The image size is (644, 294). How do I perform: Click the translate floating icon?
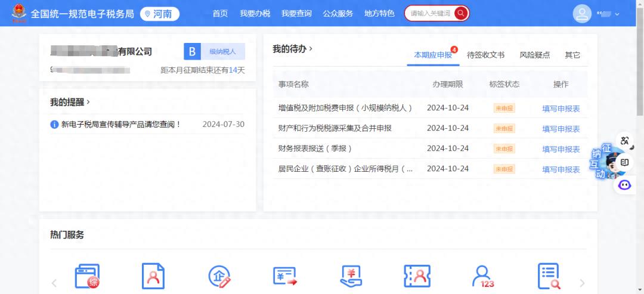[625, 141]
